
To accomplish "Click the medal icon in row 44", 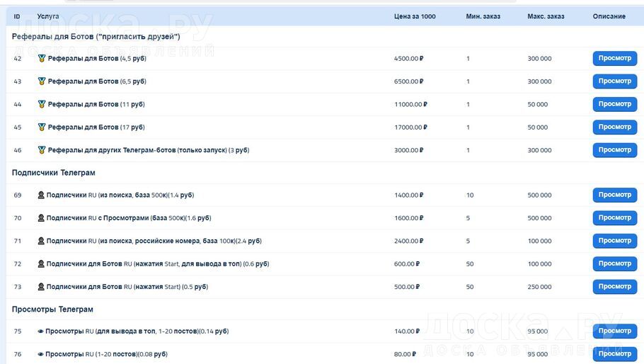I will tap(42, 104).
